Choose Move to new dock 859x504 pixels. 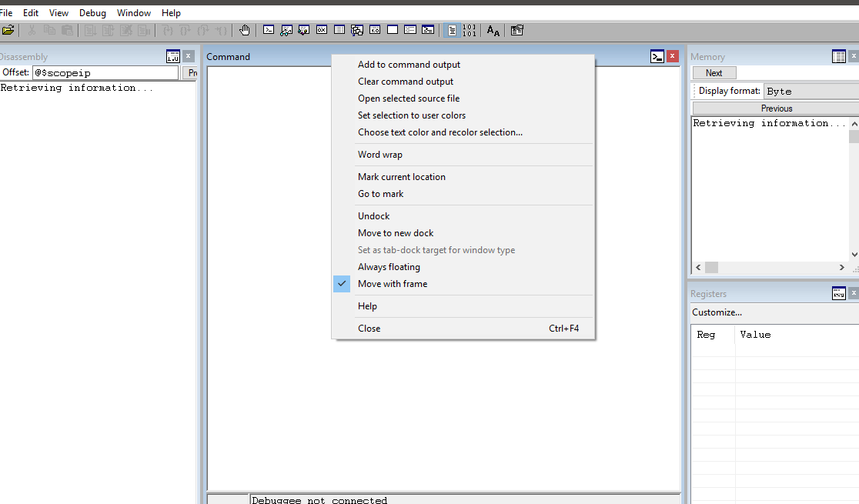click(x=463, y=233)
